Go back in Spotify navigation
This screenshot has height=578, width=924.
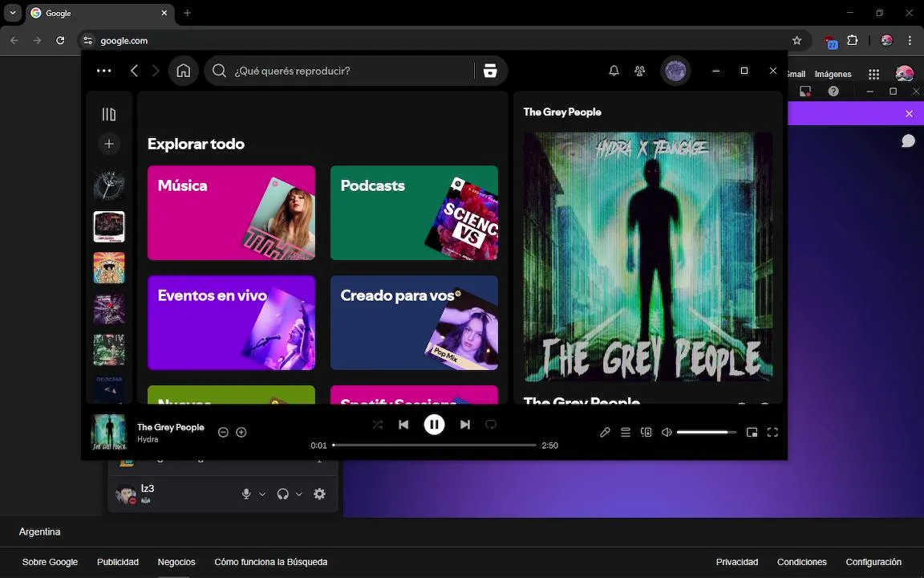pos(134,71)
